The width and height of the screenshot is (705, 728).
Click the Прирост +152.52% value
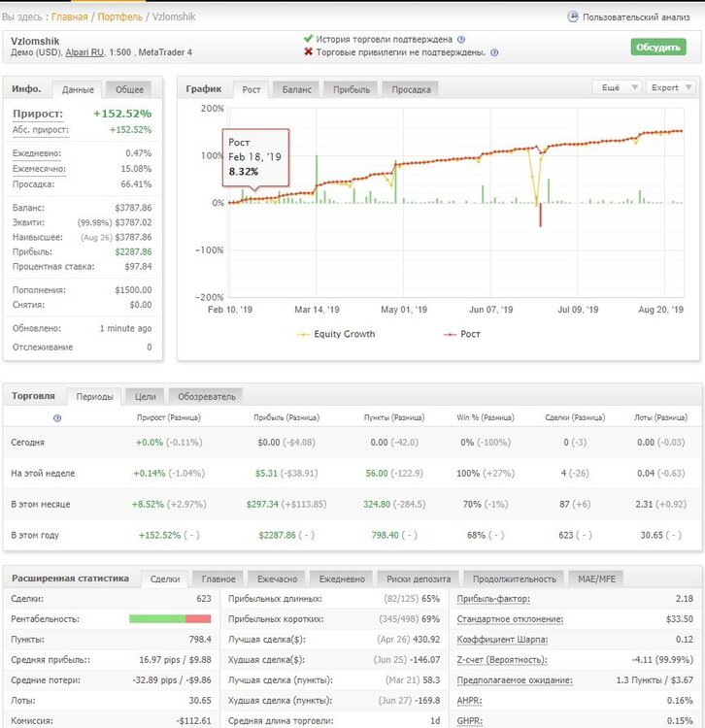point(122,114)
